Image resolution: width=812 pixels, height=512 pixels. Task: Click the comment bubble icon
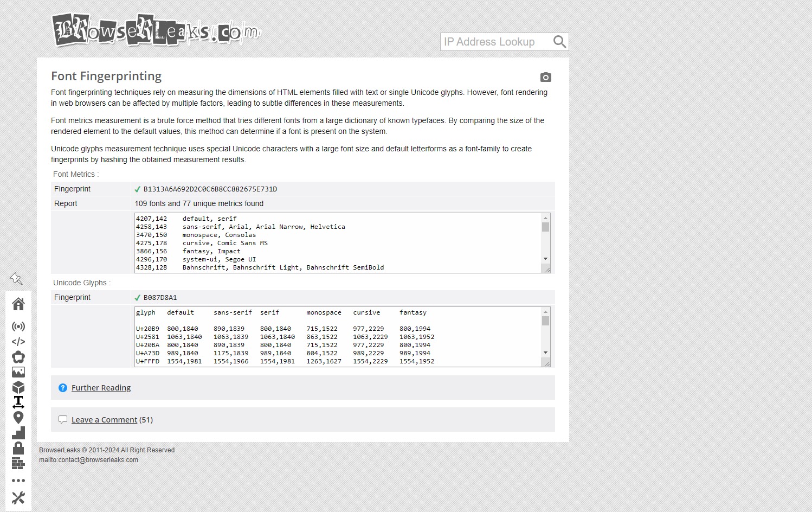pos(63,420)
